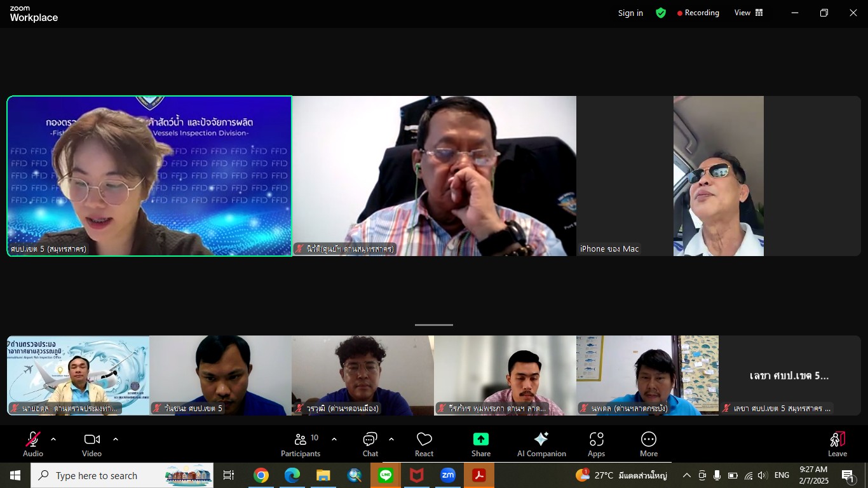Click the red Recording indicator
The height and width of the screenshot is (488, 868).
(698, 13)
